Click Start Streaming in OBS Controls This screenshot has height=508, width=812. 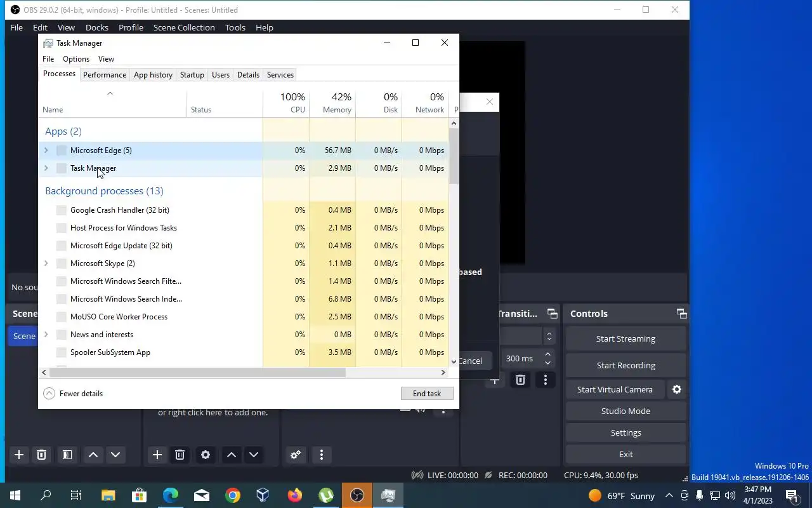click(x=625, y=339)
